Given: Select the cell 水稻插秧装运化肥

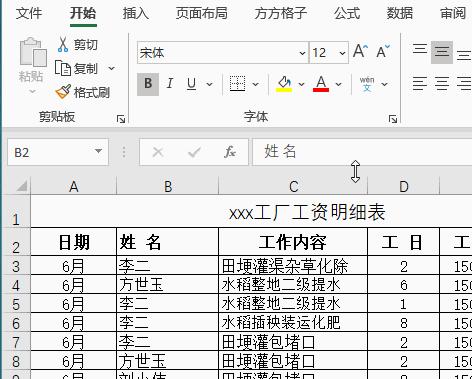Looking at the screenshot, I should click(x=293, y=322).
